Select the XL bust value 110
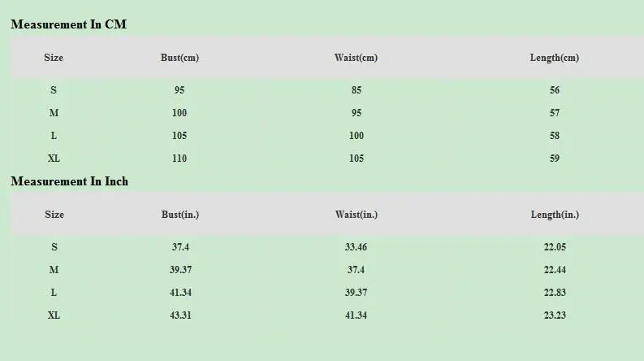Screen dimensions: 644x361 click(179, 159)
